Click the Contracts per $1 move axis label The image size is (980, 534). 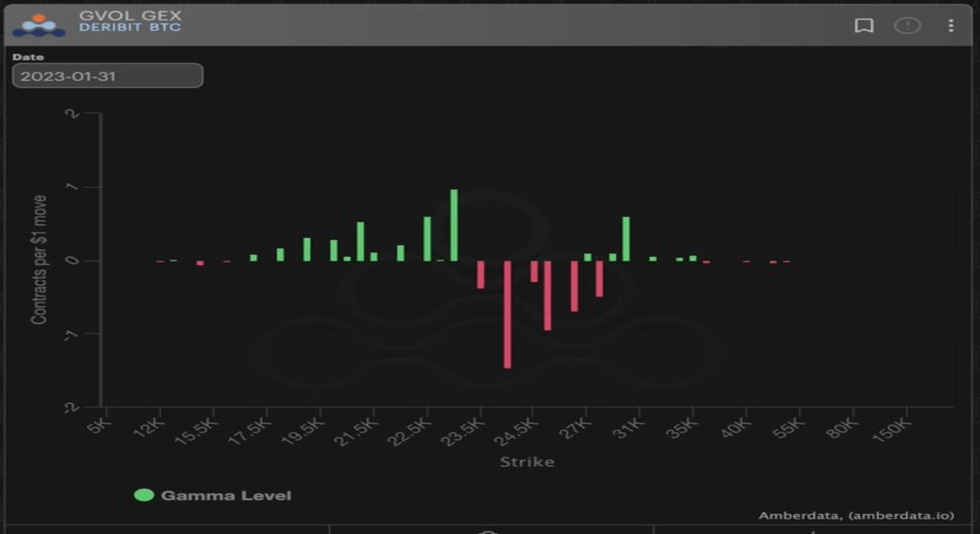point(41,259)
